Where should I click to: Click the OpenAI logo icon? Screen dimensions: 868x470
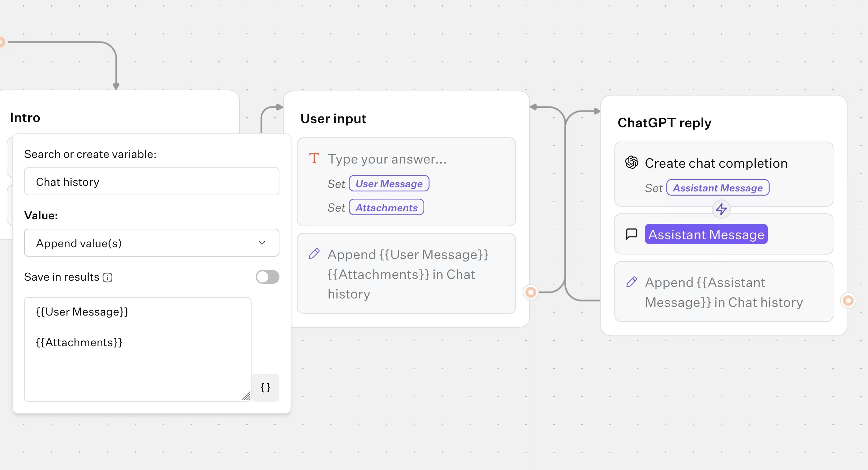click(631, 162)
